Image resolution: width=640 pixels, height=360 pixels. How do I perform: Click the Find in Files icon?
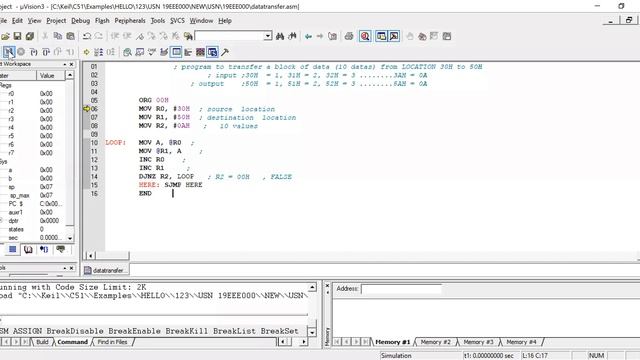(x=188, y=36)
